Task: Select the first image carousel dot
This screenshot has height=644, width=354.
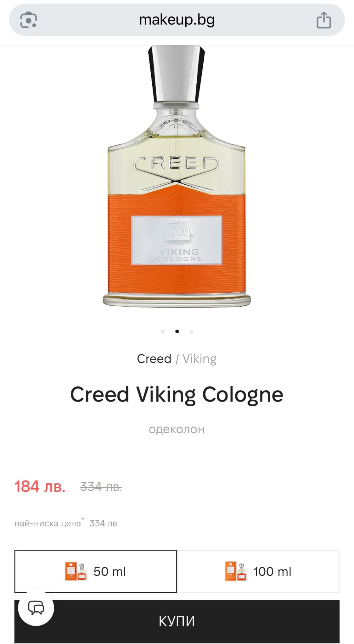Action: point(163,331)
